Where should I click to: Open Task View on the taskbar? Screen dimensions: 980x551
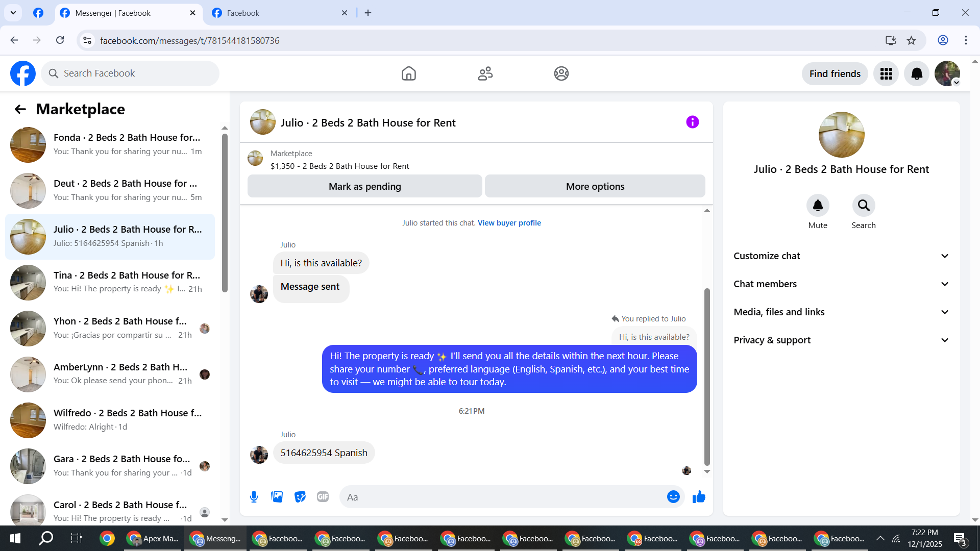tap(77, 538)
